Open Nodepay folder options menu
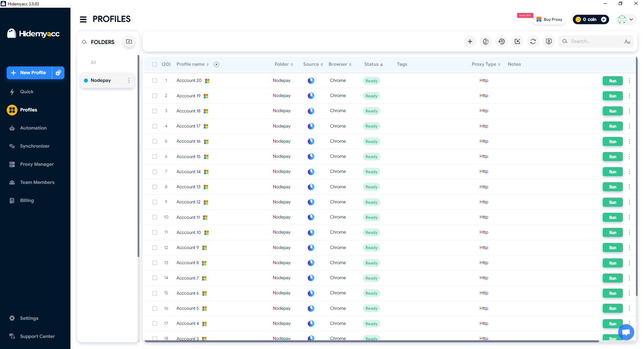Viewport: 644px width, 349px height. 129,81
